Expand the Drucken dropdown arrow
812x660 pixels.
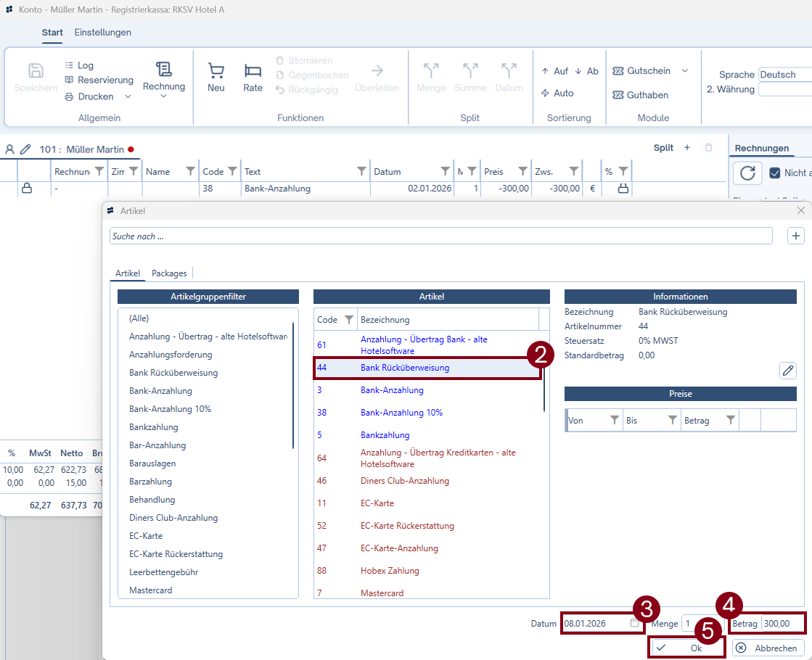[x=128, y=96]
